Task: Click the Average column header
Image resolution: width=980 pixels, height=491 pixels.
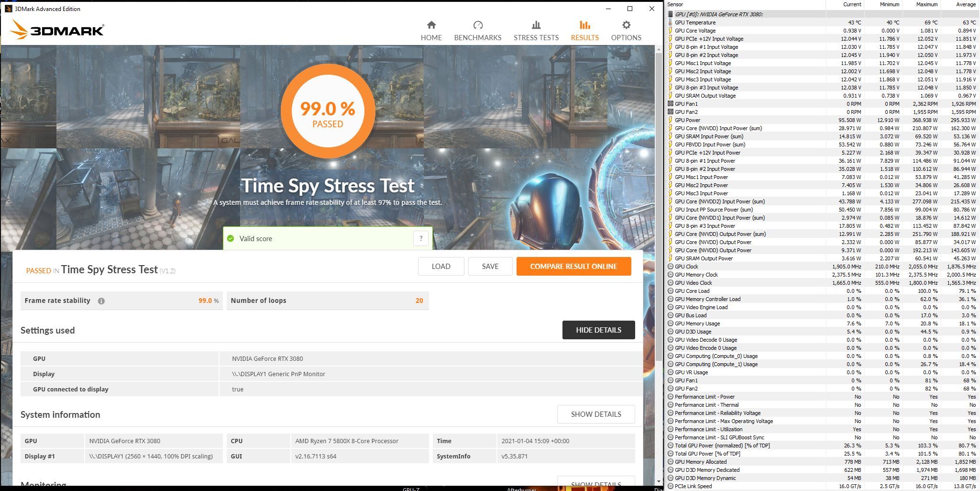Action: click(960, 4)
